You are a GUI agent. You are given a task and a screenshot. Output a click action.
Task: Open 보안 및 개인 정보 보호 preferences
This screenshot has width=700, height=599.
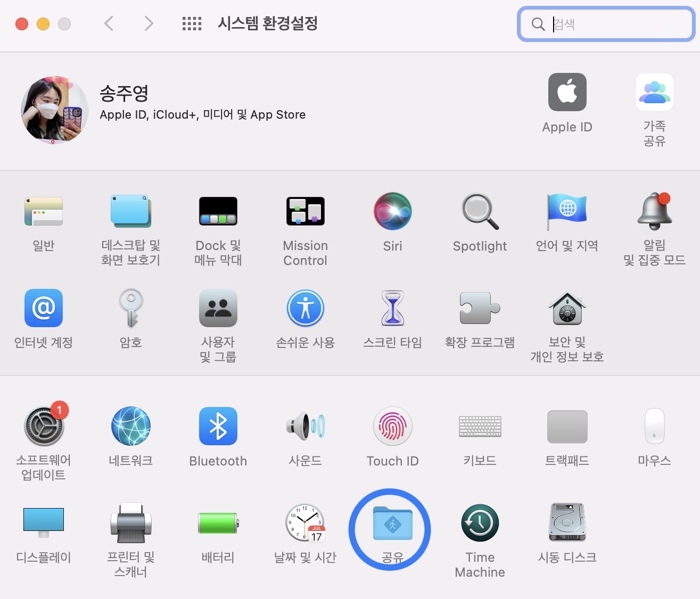coord(567,308)
